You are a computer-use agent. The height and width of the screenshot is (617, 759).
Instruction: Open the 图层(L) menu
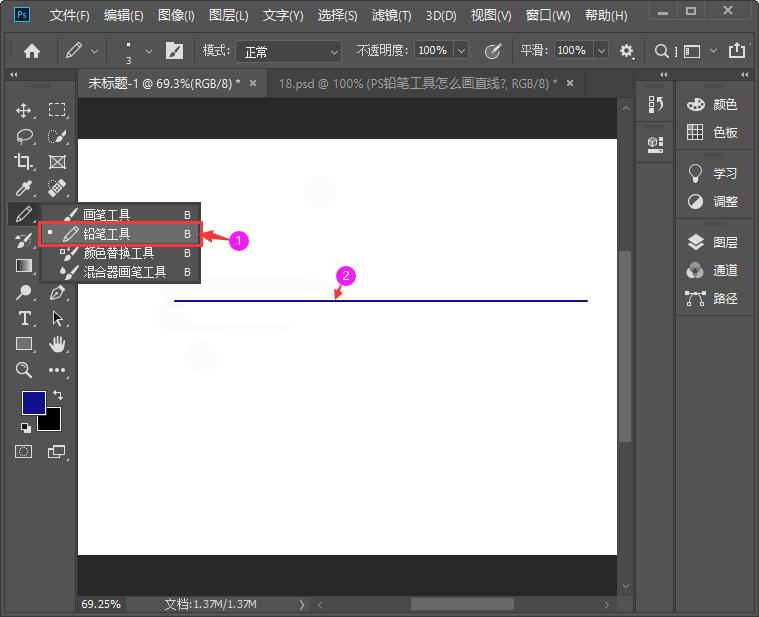[228, 15]
